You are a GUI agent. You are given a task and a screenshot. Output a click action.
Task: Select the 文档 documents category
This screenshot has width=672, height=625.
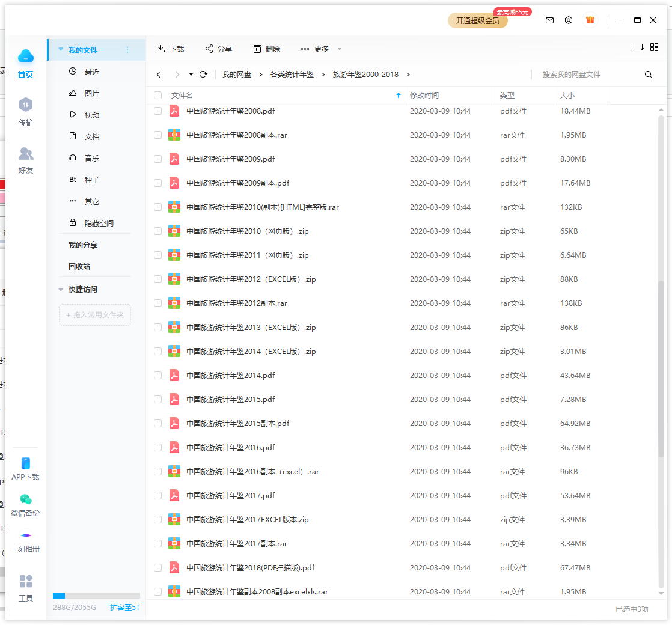tap(84, 136)
